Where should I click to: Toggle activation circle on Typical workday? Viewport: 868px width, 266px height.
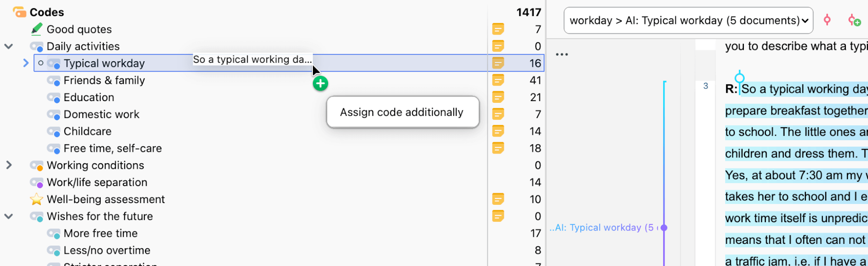click(x=41, y=63)
